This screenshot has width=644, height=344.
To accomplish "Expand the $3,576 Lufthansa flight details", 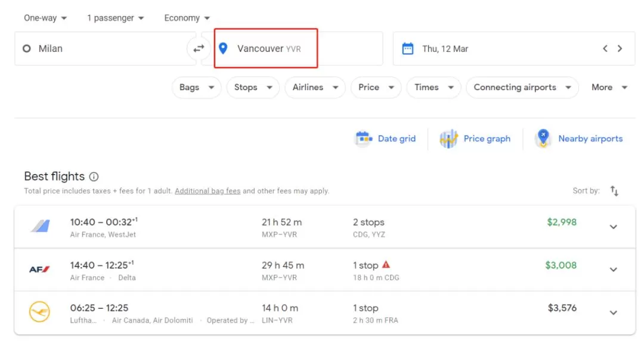I will click(x=613, y=313).
